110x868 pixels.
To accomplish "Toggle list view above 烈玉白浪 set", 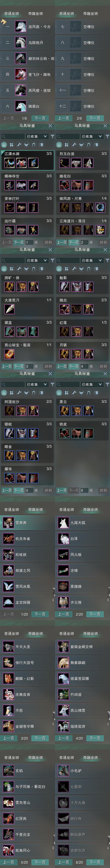I will coord(59,145).
